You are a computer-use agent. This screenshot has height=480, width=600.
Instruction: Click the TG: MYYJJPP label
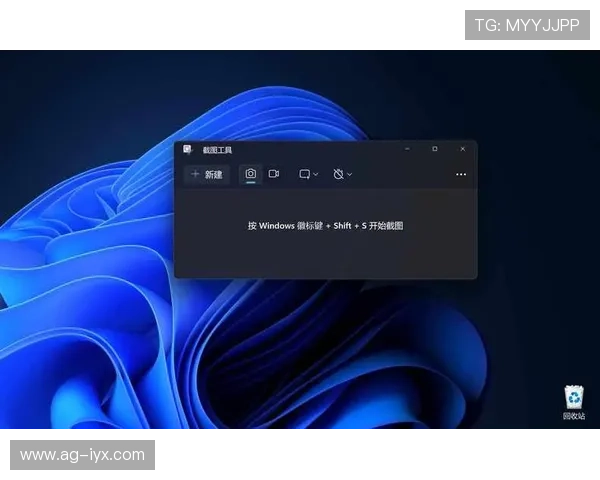527,25
